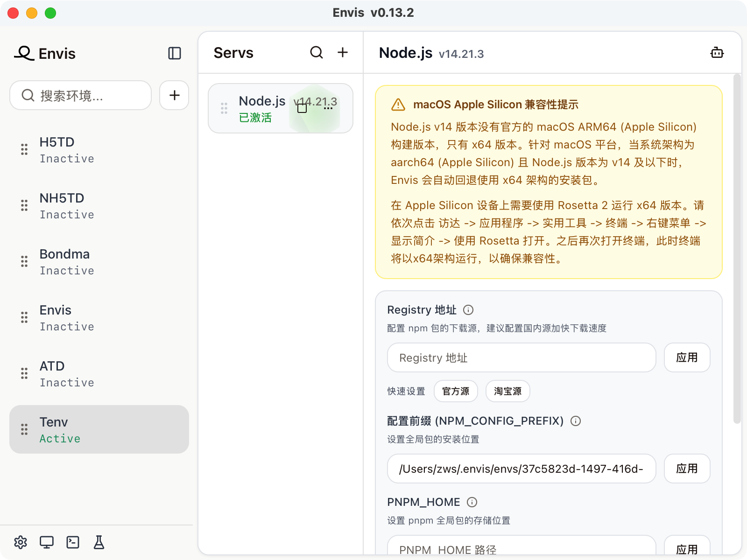
Task: Click the 搜索环境 search field
Action: click(x=80, y=95)
